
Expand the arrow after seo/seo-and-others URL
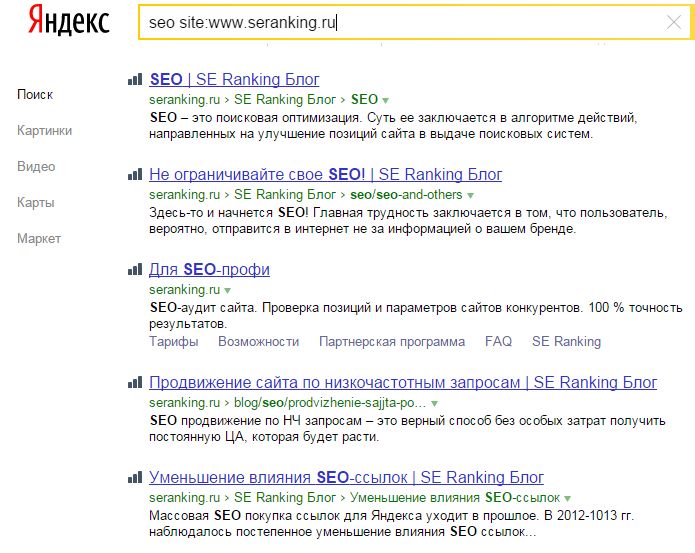coord(470,195)
